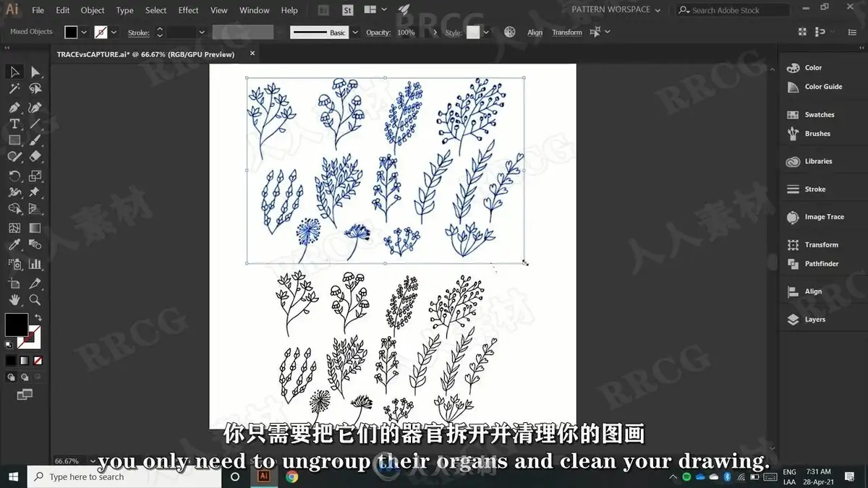This screenshot has width=868, height=488.
Task: Select the Rectangle tool
Action: (x=14, y=140)
